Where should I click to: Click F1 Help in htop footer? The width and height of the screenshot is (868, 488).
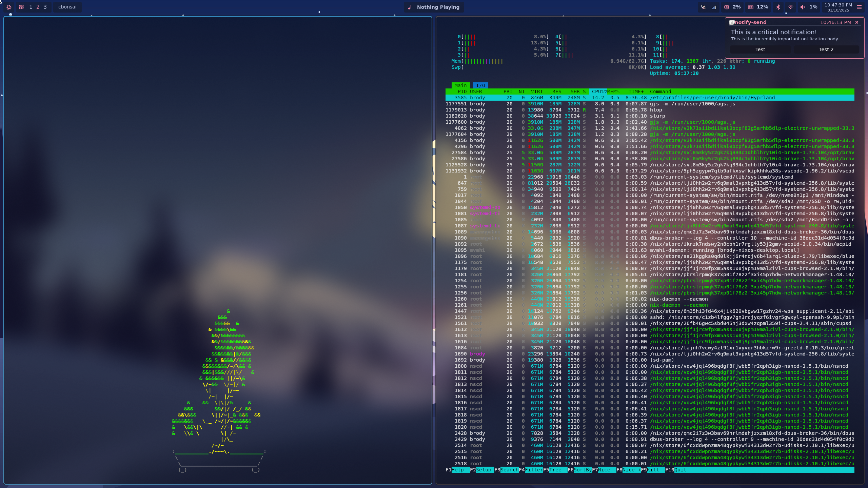[457, 470]
